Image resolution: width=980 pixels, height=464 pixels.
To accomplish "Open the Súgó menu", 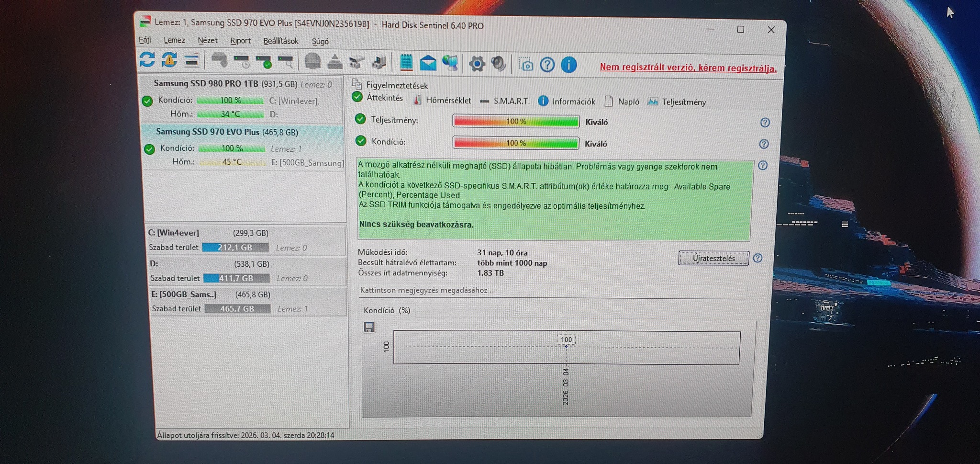I will point(320,42).
